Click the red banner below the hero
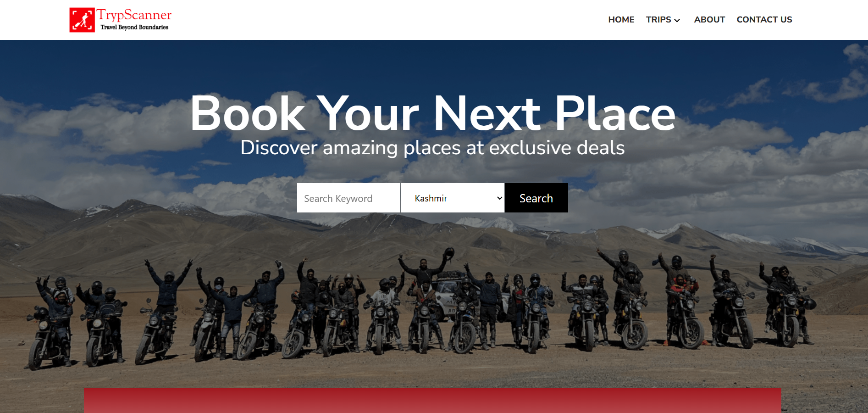This screenshot has height=413, width=868. tap(432, 400)
